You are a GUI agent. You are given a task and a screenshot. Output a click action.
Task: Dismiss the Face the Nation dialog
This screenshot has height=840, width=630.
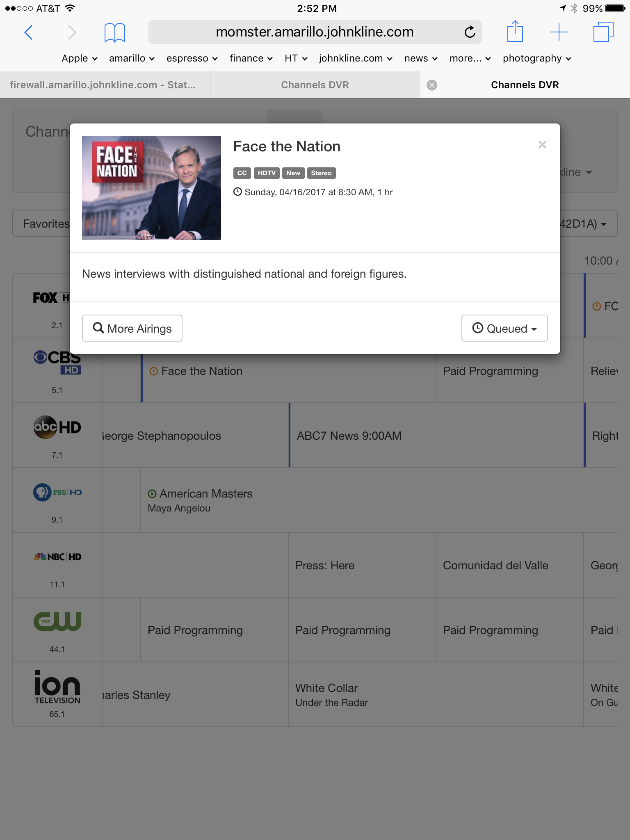click(x=542, y=145)
